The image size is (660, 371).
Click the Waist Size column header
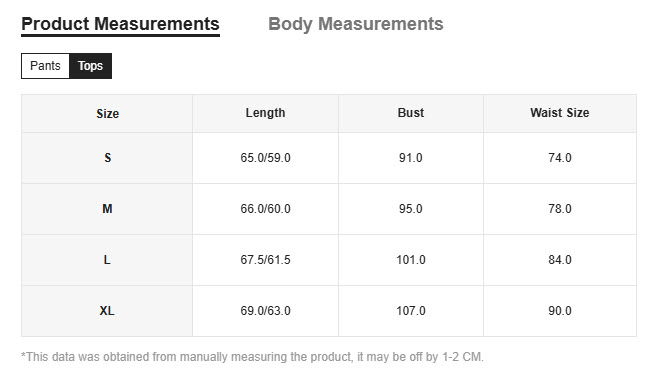click(x=560, y=113)
